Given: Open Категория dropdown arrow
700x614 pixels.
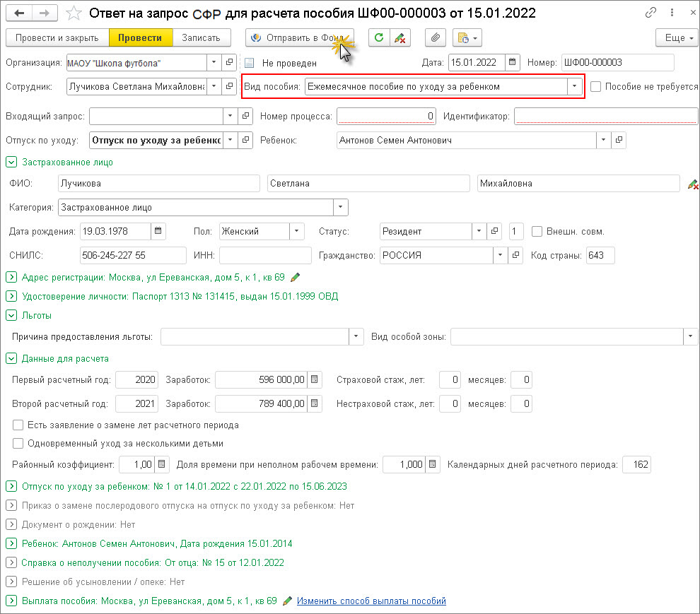Looking at the screenshot, I should tap(340, 207).
